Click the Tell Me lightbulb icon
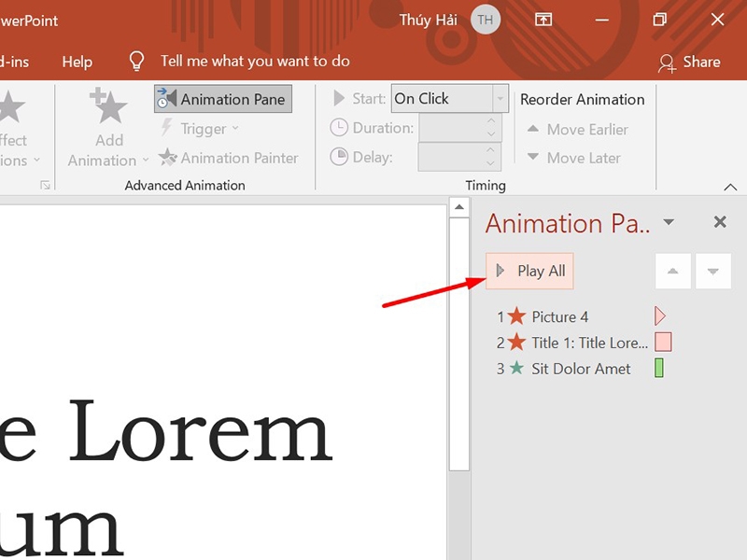 point(137,62)
